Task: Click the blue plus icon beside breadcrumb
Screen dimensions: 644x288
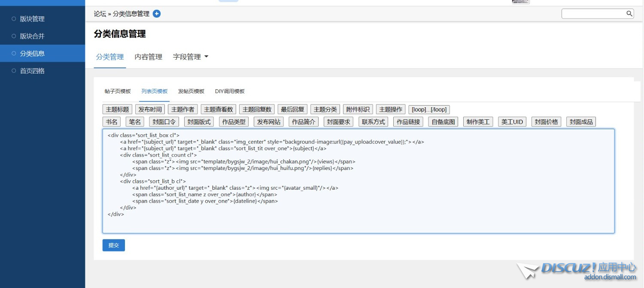Action: (x=157, y=14)
